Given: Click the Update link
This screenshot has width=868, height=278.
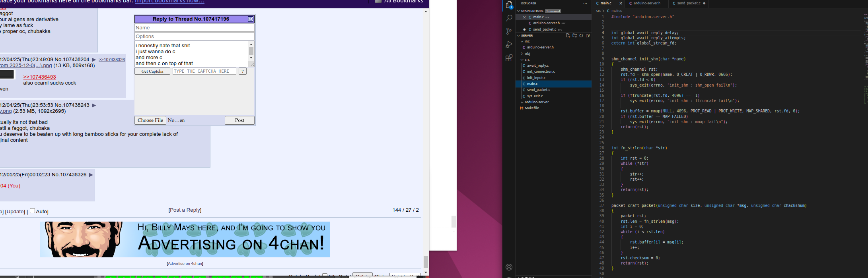Looking at the screenshot, I should [x=15, y=211].
